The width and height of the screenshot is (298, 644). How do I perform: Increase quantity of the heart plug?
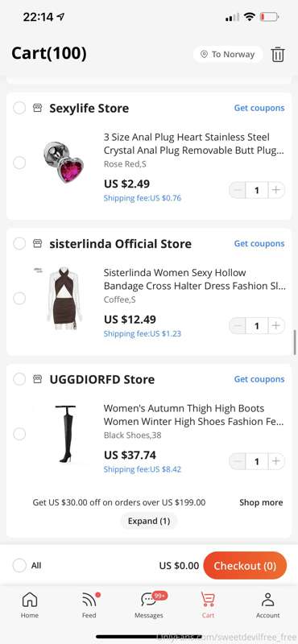click(x=276, y=190)
